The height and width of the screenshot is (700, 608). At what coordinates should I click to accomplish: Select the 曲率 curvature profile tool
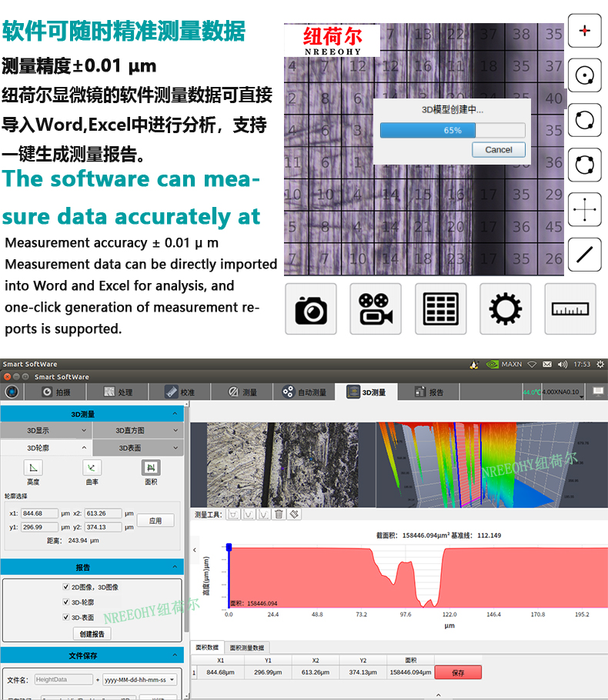[92, 468]
